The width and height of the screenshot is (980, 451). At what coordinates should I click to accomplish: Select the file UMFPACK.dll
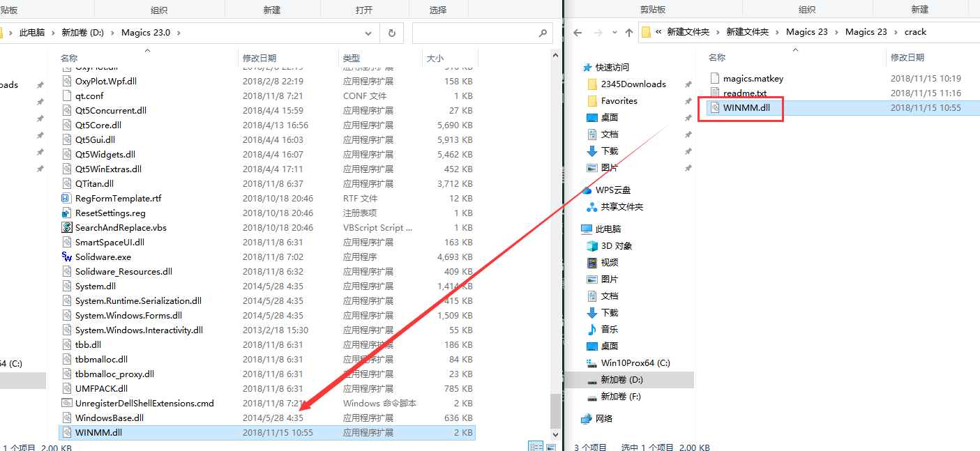[102, 388]
